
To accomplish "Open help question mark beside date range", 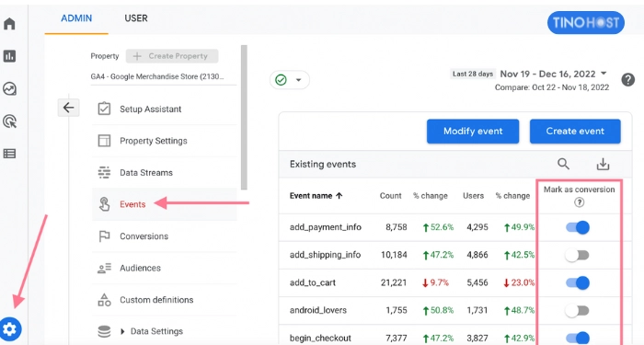I will pyautogui.click(x=627, y=79).
